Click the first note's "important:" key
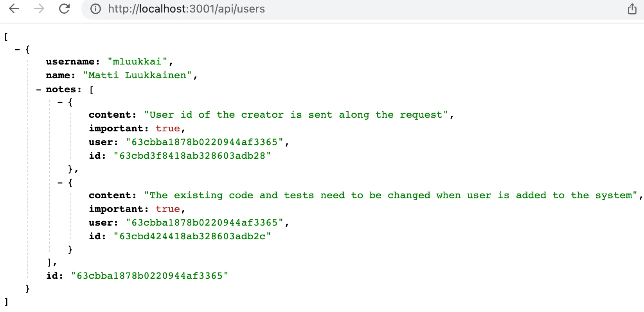This screenshot has height=312, width=644. 119,129
